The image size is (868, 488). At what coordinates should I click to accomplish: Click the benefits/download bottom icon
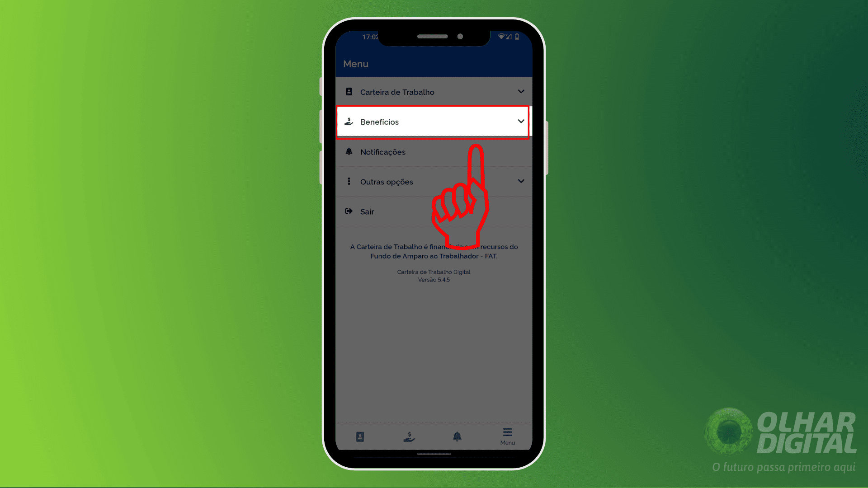tap(408, 435)
